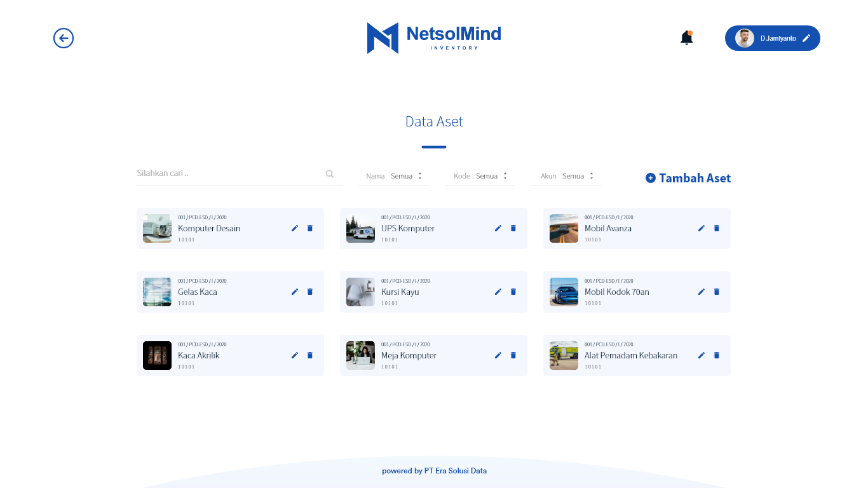The width and height of the screenshot is (868, 488).
Task: Select the 'Mobil Kodok 70an' asset name
Action: (617, 292)
